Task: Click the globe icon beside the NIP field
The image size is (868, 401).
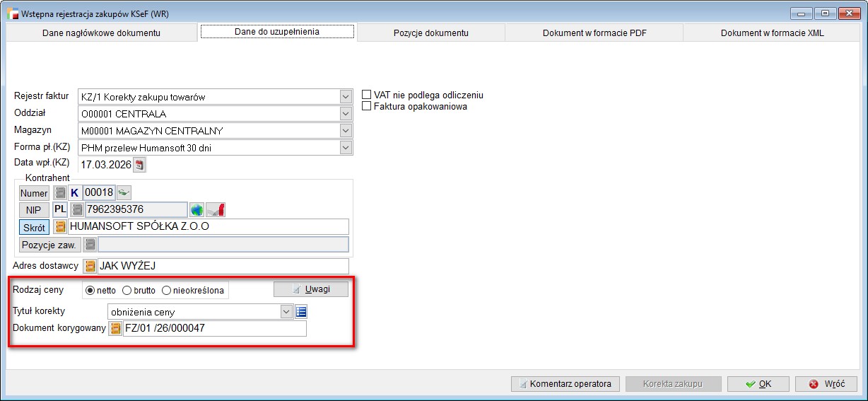Action: coord(197,209)
